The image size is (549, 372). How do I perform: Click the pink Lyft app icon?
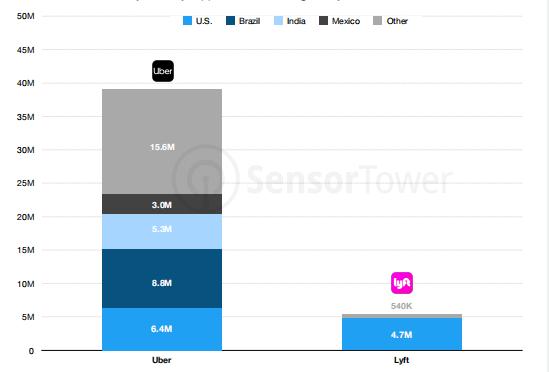(402, 283)
